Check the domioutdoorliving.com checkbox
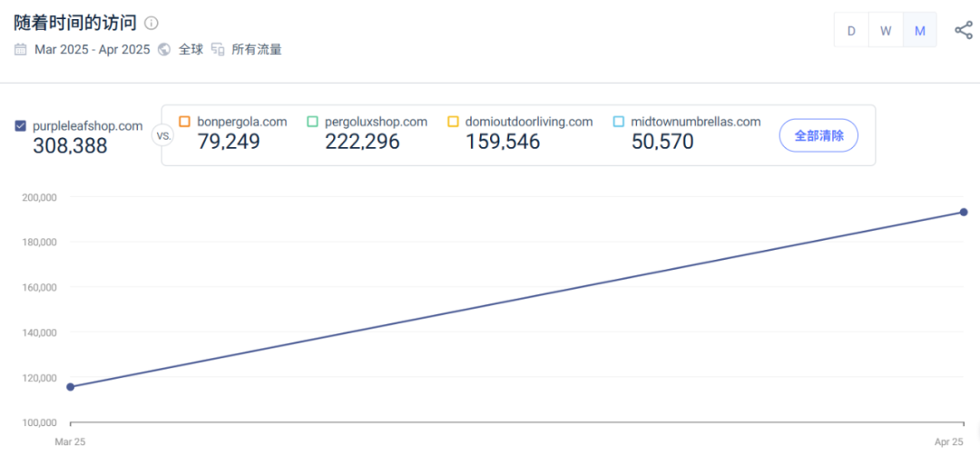980x456 pixels. 453,122
